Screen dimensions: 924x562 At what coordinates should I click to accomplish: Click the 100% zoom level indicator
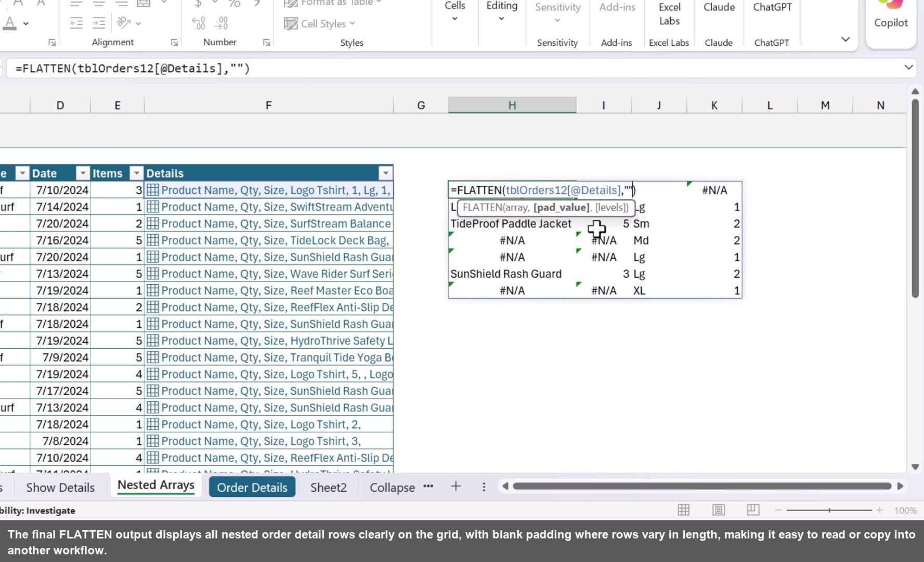tap(905, 510)
